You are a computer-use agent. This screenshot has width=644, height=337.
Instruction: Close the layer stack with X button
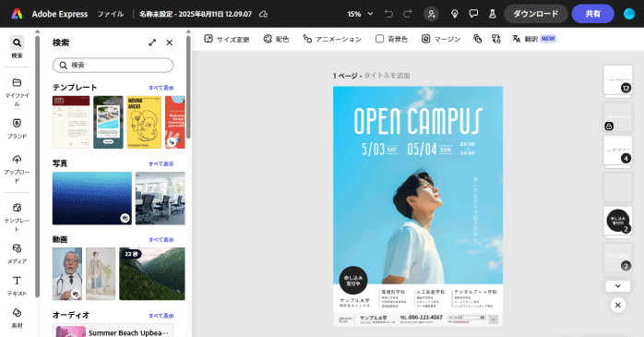618,306
